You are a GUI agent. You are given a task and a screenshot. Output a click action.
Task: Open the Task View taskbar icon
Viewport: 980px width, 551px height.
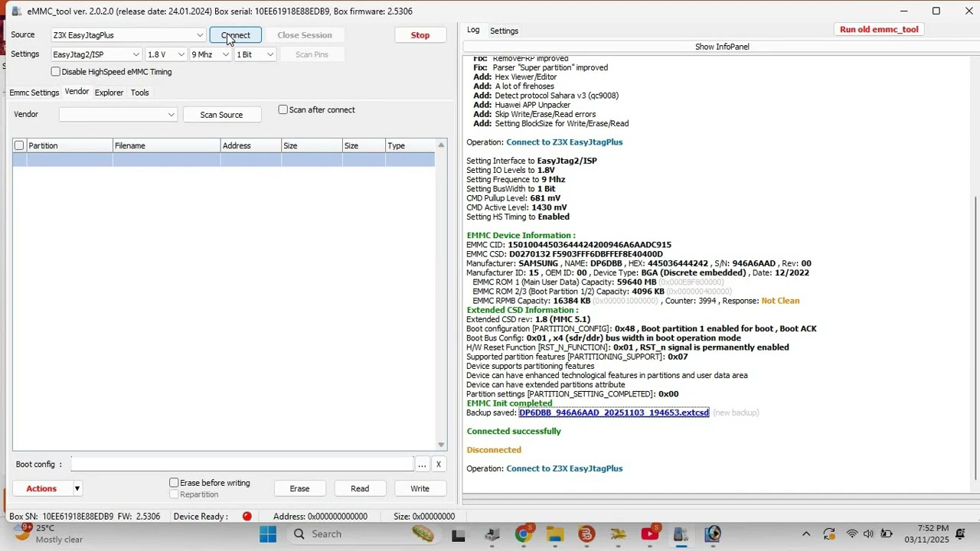(x=459, y=535)
